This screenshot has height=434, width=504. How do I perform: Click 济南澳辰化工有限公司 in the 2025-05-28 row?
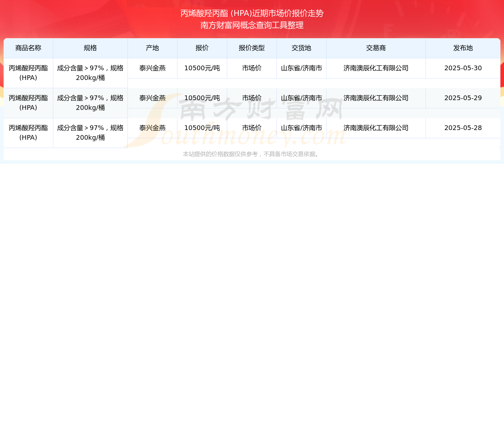click(x=376, y=128)
